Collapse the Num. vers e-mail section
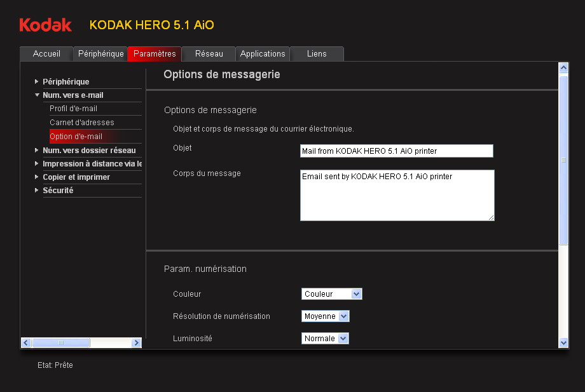 pyautogui.click(x=72, y=95)
